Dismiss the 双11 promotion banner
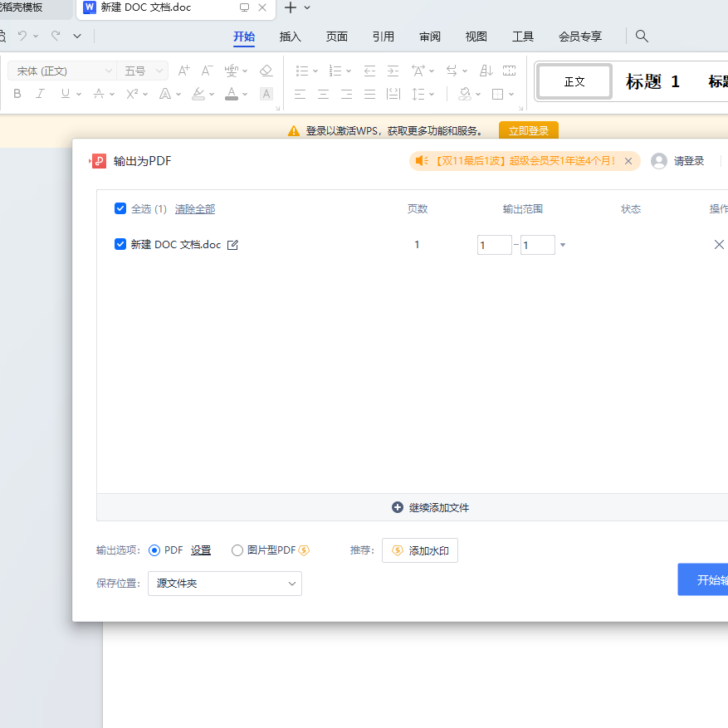Screen dimensions: 728x728 pos(628,161)
